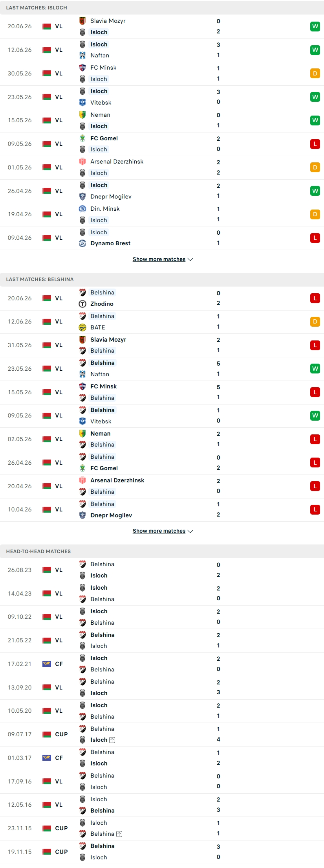This screenshot has height=868, width=324.
Task: Click the Naftan logo in Isloch's 12.06.26 match
Action: [82, 55]
